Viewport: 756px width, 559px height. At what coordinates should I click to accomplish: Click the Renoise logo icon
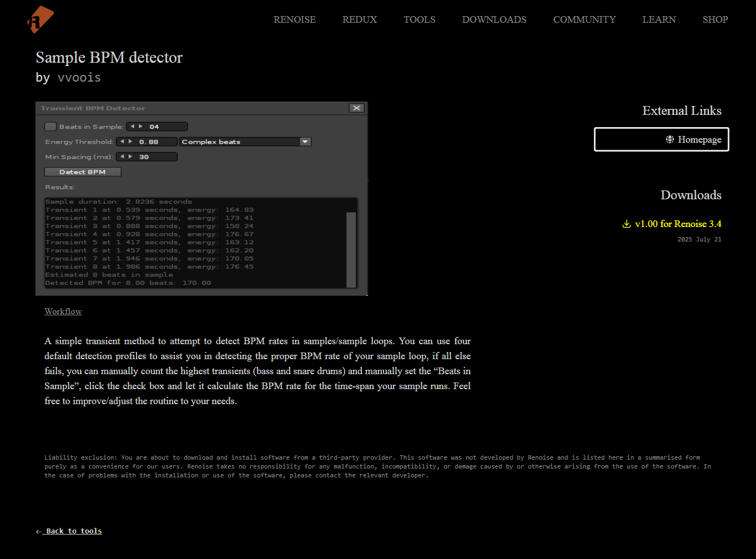41,19
